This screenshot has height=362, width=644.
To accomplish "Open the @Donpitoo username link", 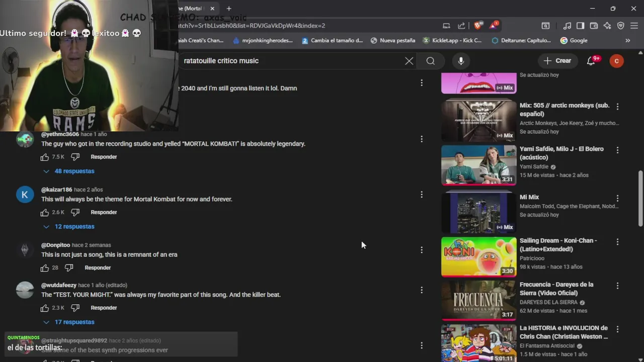I will (55, 245).
